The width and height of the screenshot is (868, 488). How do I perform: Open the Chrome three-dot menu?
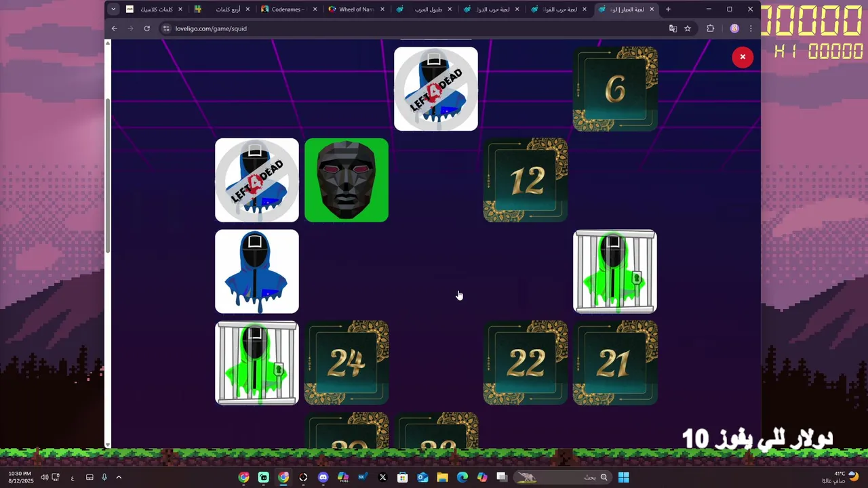(x=750, y=28)
